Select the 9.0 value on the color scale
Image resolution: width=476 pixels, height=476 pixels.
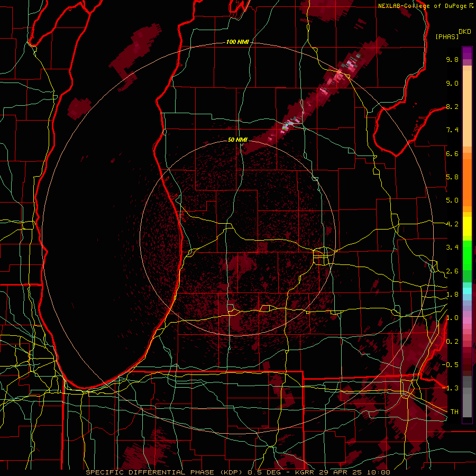pyautogui.click(x=452, y=83)
